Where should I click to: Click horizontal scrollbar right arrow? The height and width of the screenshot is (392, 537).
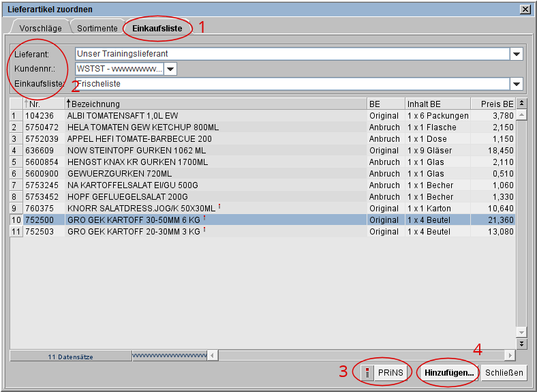510,356
